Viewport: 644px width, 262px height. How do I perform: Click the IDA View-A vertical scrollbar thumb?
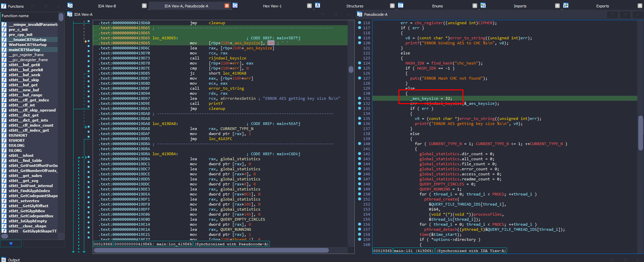[351, 70]
